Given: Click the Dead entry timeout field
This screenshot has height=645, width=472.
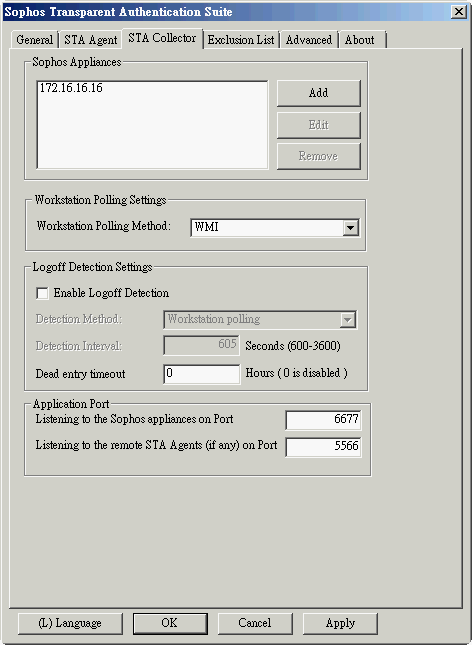Looking at the screenshot, I should pyautogui.click(x=202, y=374).
